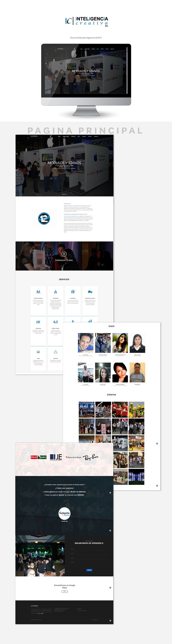Image resolution: width=172 pixels, height=644 pixels.
Task: Click the Módulos y Stands service icon
Action: coord(55,322)
